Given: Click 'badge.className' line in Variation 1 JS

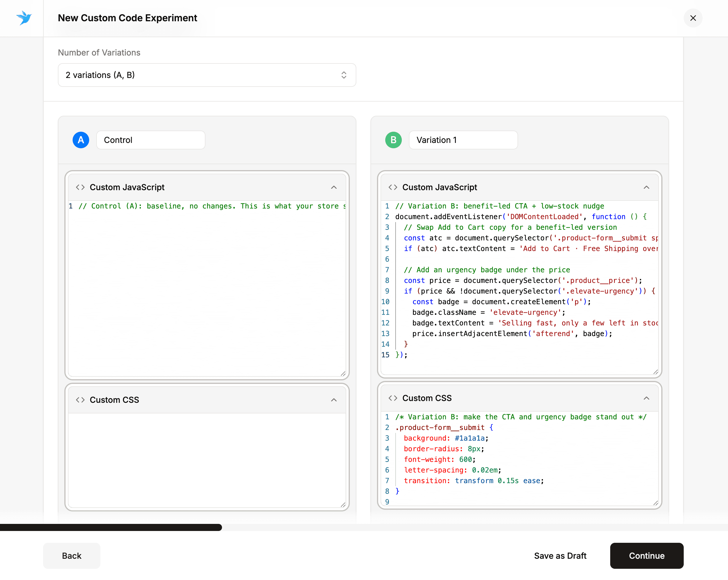Looking at the screenshot, I should pos(489,312).
